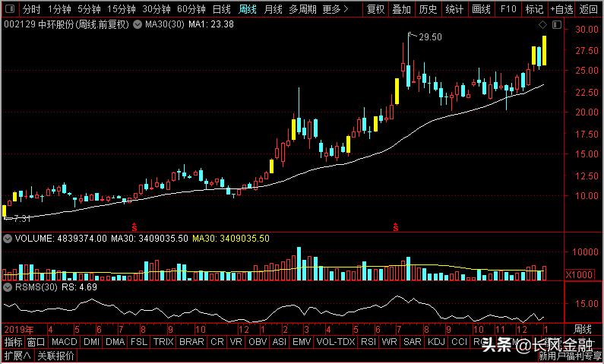The image size is (604, 364).
Task: Apply the SAR indicator
Action: tap(413, 342)
